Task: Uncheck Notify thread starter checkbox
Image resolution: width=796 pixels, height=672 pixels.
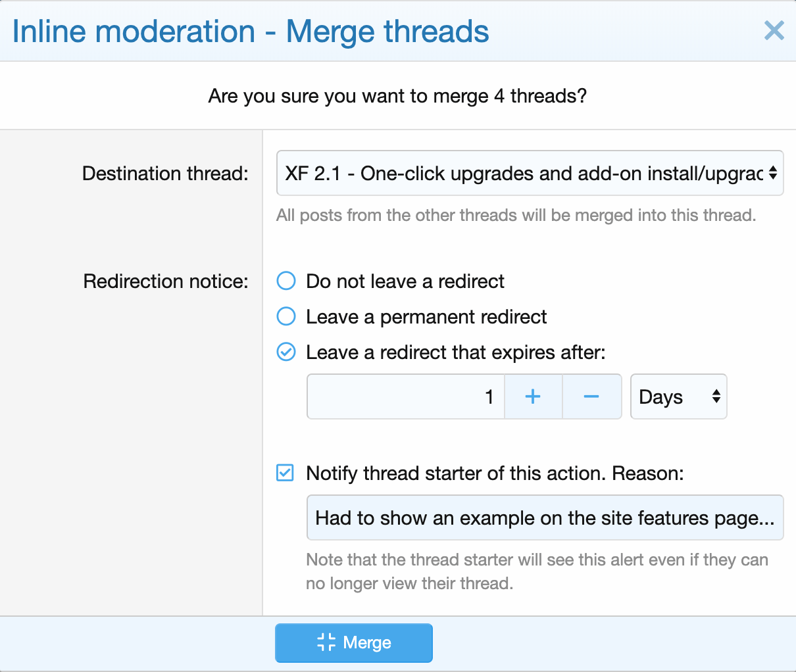Action: pos(285,473)
